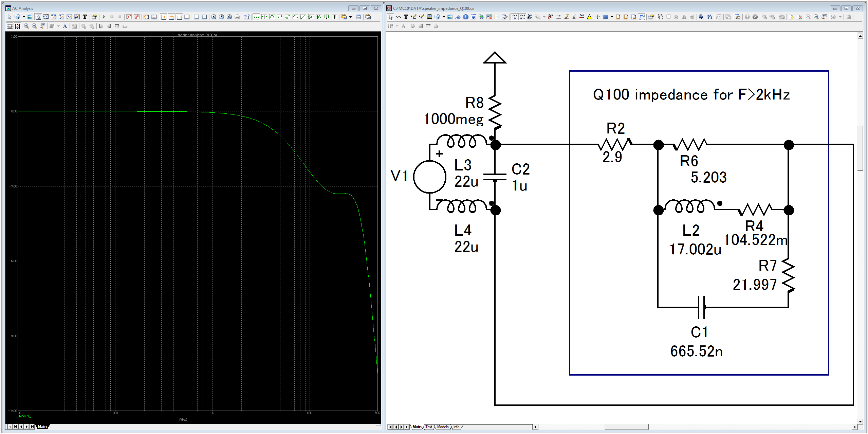
Task: Select the Main tab in AC Analysis window
Action: click(x=42, y=427)
